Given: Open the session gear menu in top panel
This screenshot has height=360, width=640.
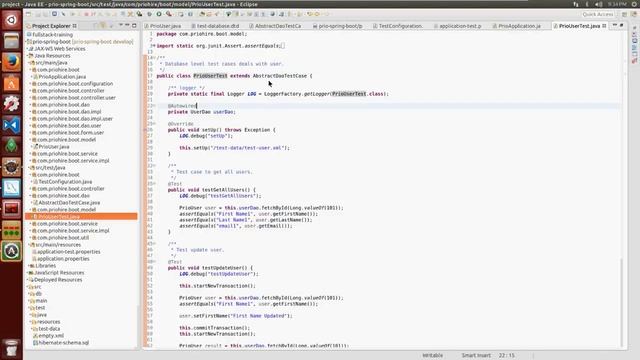Looking at the screenshot, I should click(x=634, y=4).
